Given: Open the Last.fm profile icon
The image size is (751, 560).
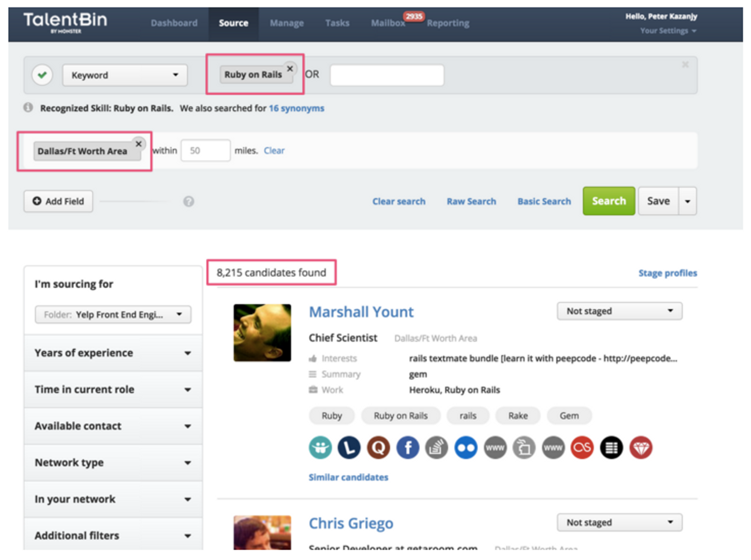Looking at the screenshot, I should (582, 447).
